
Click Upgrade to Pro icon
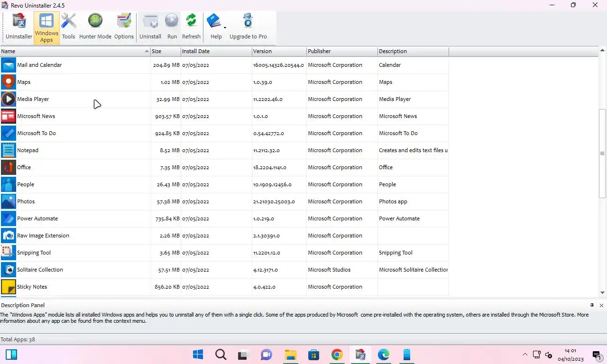[x=248, y=27]
